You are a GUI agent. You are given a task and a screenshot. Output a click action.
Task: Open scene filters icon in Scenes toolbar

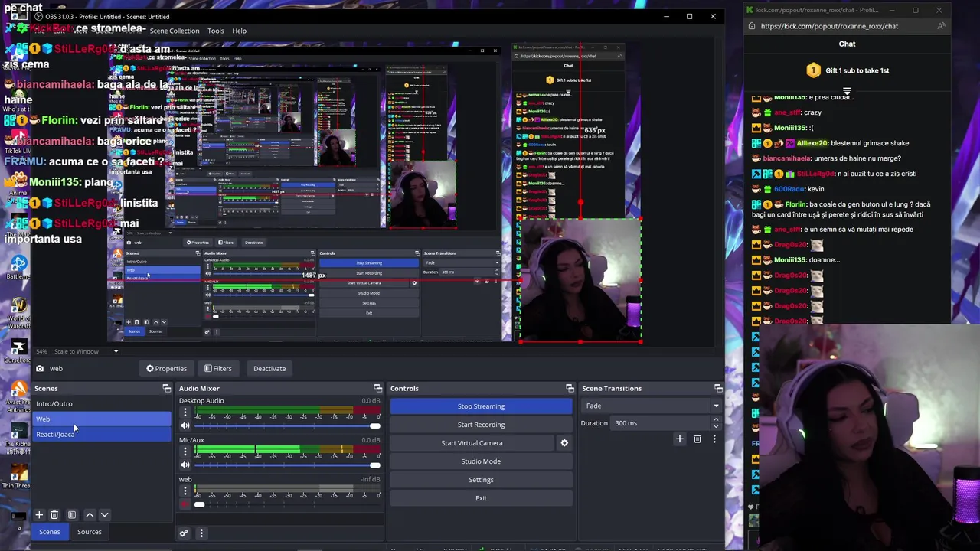72,515
